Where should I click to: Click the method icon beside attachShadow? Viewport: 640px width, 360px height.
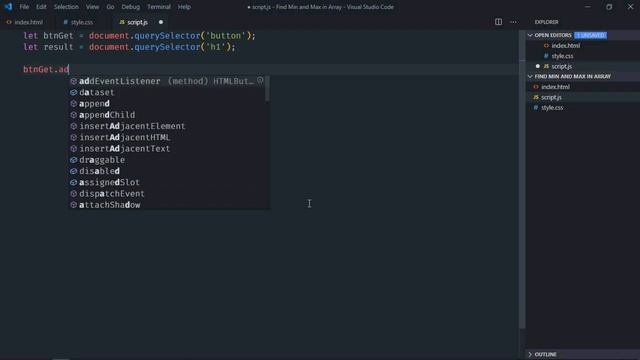point(73,205)
